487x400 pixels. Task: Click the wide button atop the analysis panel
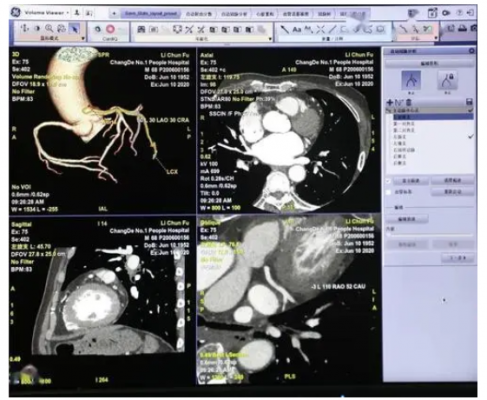click(429, 63)
